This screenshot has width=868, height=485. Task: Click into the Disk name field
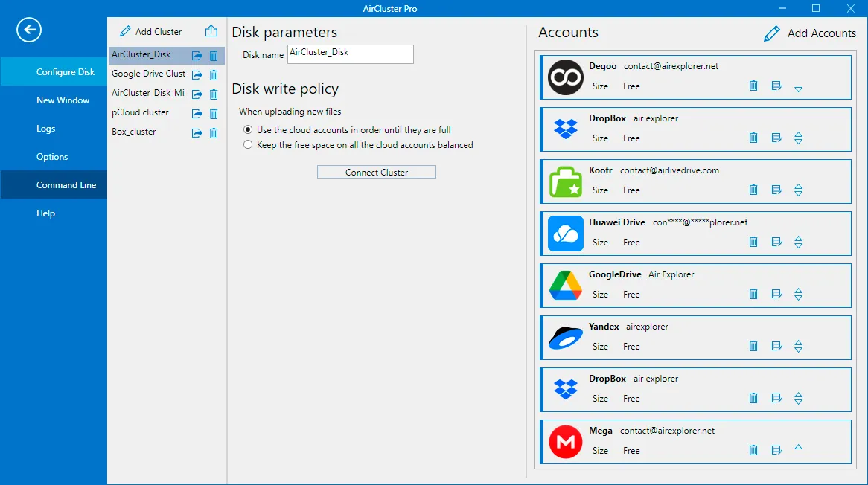pyautogui.click(x=351, y=54)
